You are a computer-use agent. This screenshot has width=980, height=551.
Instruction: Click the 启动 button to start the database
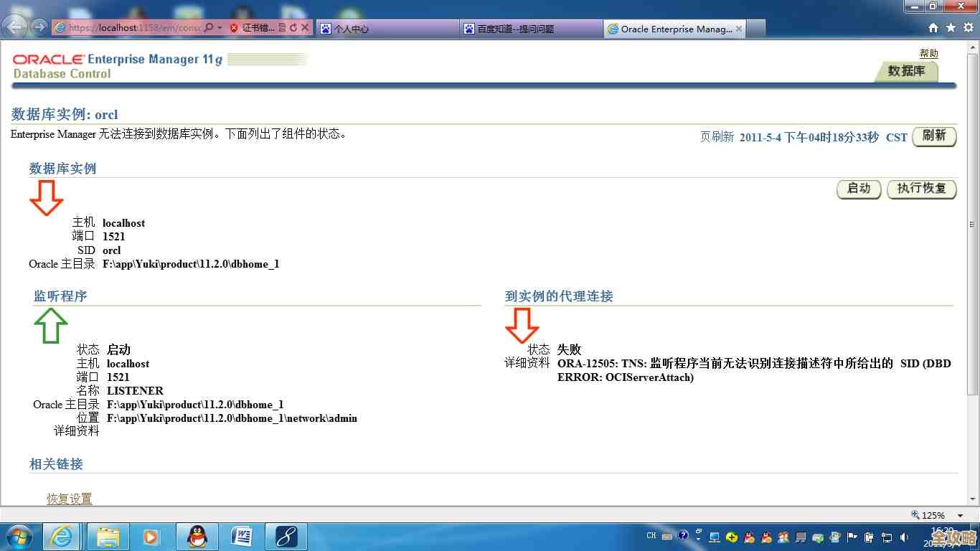858,189
